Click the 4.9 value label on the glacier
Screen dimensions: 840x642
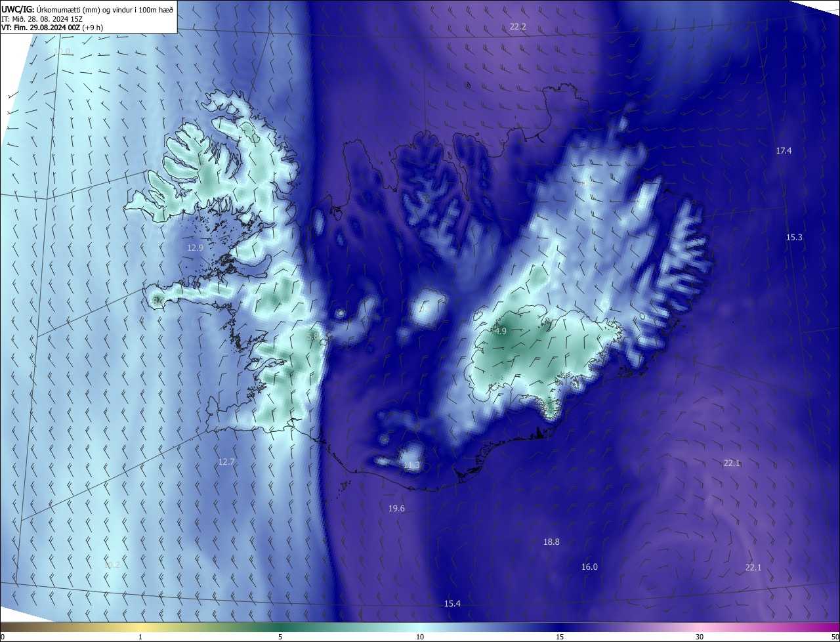point(501,332)
